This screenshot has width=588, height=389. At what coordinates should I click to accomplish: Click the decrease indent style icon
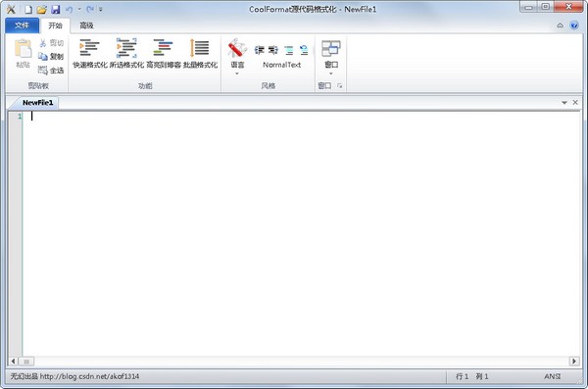(260, 50)
